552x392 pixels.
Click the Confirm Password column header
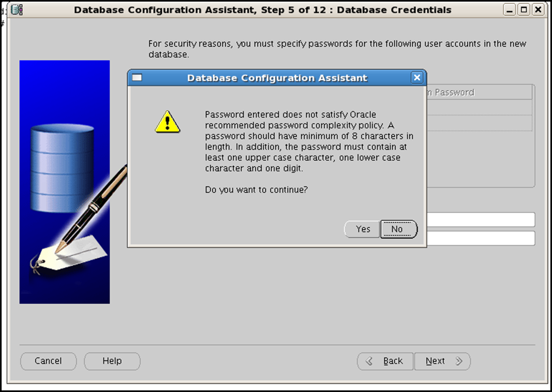click(x=480, y=92)
